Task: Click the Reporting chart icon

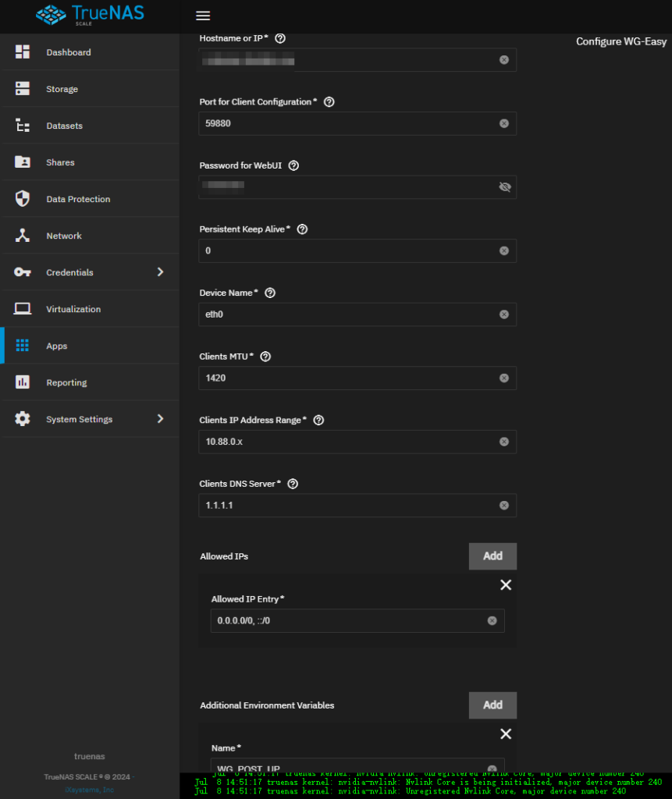Action: [x=23, y=382]
